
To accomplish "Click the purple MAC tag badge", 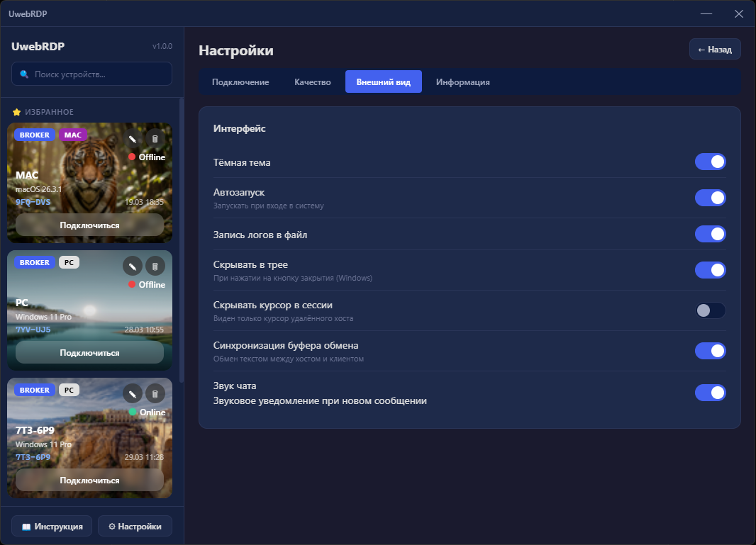I will point(73,135).
